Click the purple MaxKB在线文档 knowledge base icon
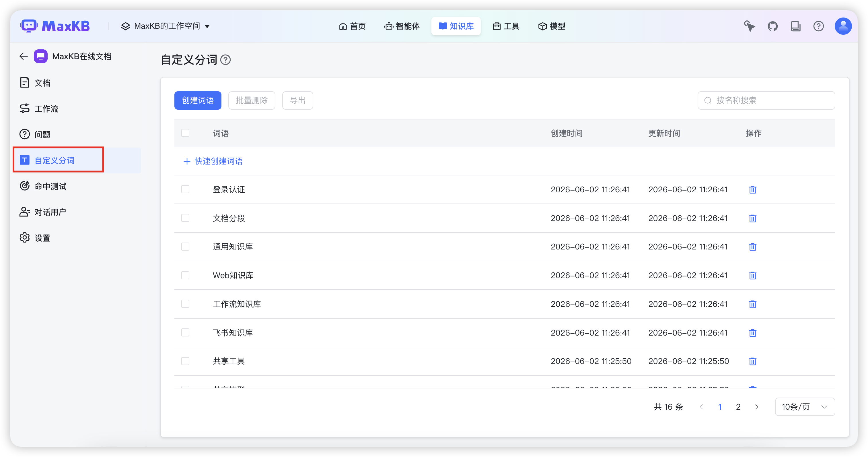868x457 pixels. pyautogui.click(x=41, y=56)
